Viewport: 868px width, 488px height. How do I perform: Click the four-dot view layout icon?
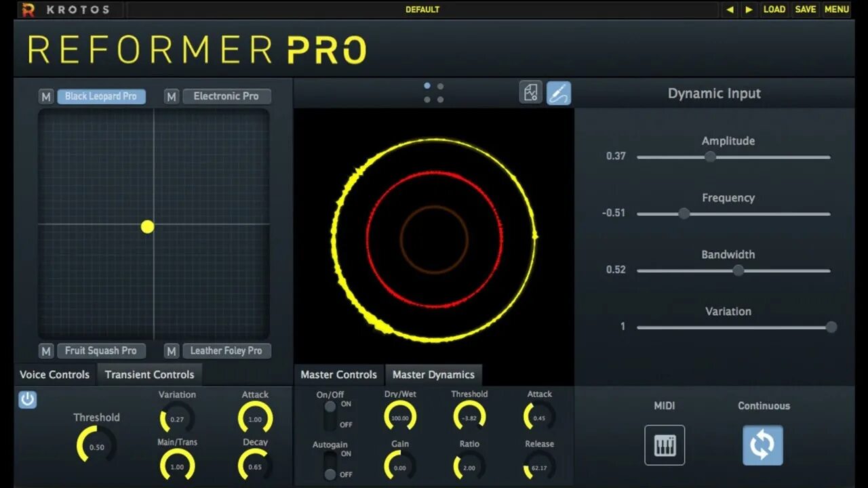(433, 93)
